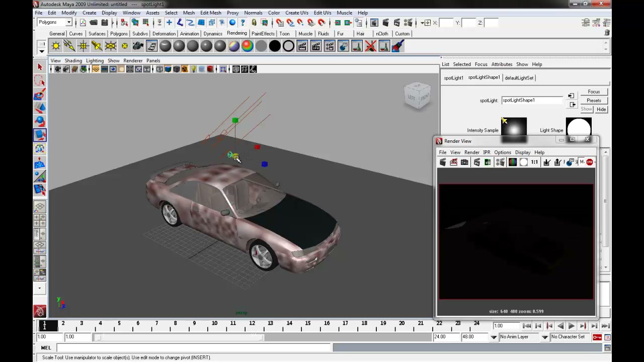Toggle snap to curves icon on status line
Viewport: 644px width, 362px height.
(290, 23)
